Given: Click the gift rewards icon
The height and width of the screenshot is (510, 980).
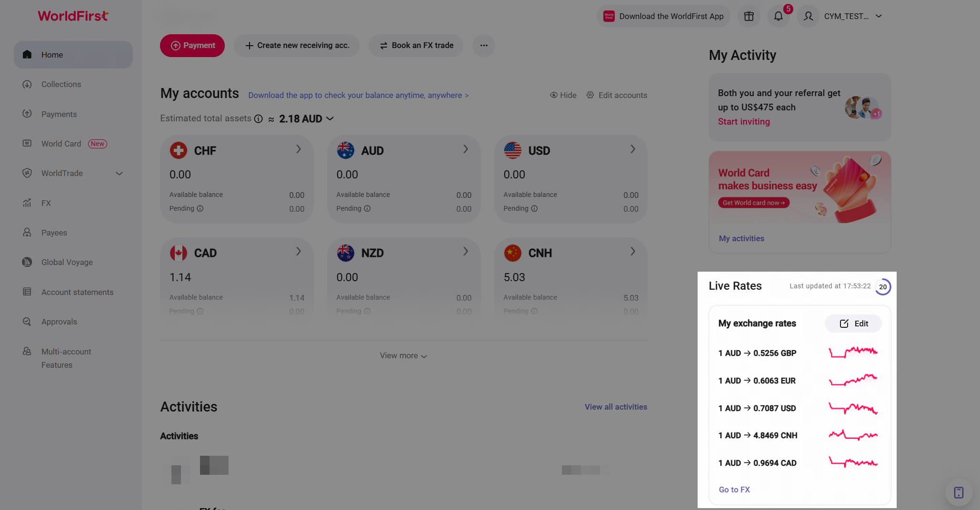Looking at the screenshot, I should point(749,16).
